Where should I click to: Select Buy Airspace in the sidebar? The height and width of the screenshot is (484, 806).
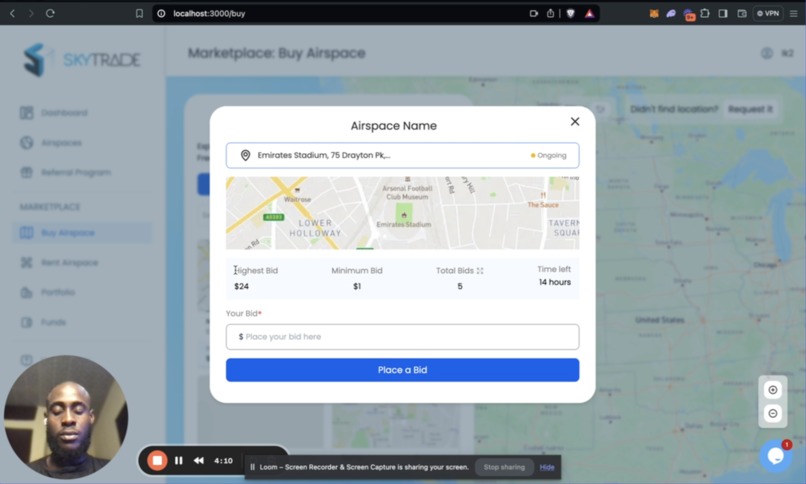point(82,233)
